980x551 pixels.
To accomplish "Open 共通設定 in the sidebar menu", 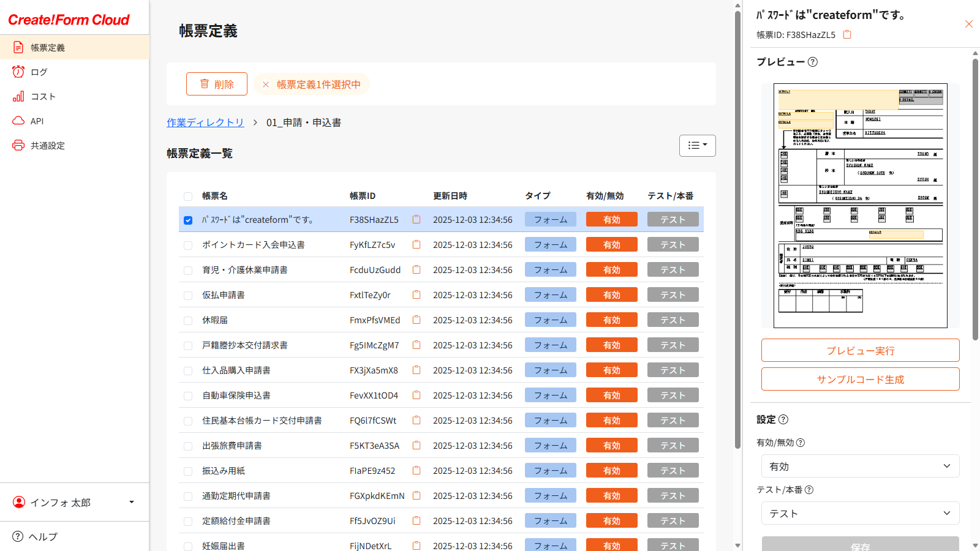I will pyautogui.click(x=47, y=146).
